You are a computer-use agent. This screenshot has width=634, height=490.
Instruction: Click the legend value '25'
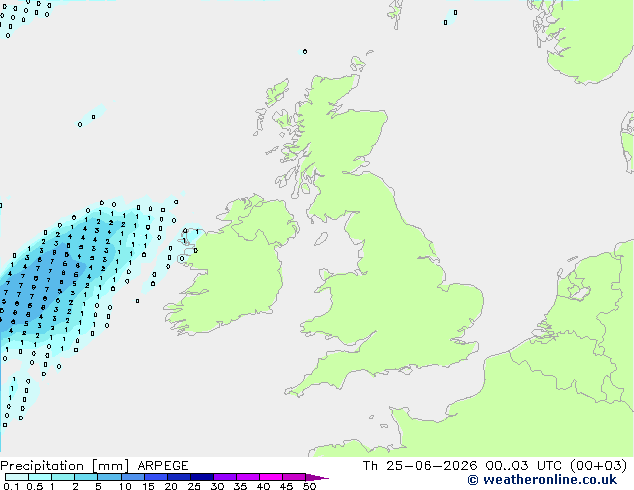(194, 486)
